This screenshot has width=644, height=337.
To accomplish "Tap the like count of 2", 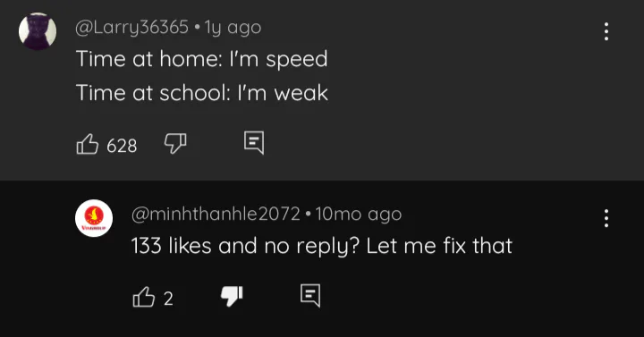I will (168, 299).
